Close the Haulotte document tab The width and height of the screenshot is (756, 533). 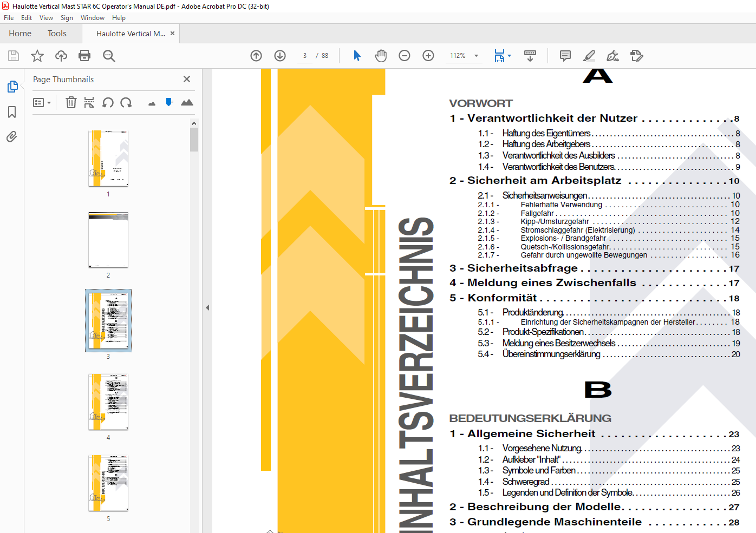click(173, 34)
